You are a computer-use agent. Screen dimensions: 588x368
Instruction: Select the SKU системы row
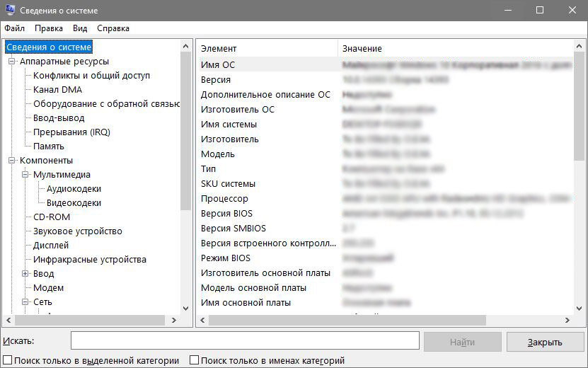click(385, 183)
